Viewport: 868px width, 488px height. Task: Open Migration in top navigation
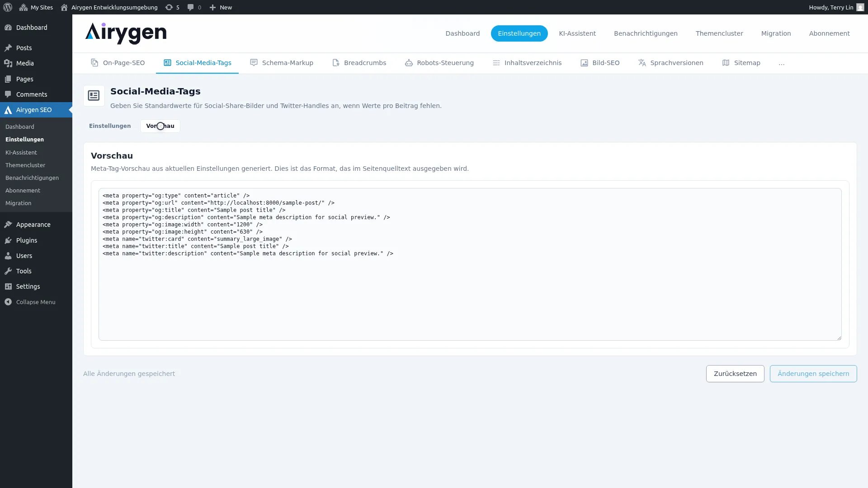coord(776,33)
